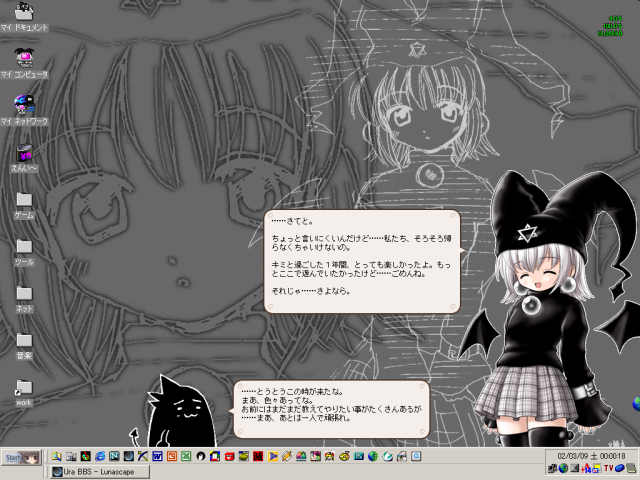640x480 pixels.
Task: Open the red mailbox quick launch icon
Action: coord(229,456)
